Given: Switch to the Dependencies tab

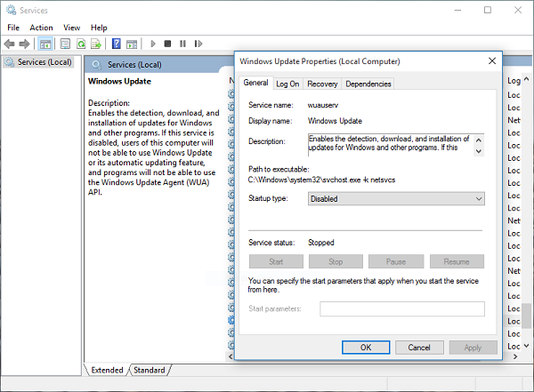Looking at the screenshot, I should point(368,84).
